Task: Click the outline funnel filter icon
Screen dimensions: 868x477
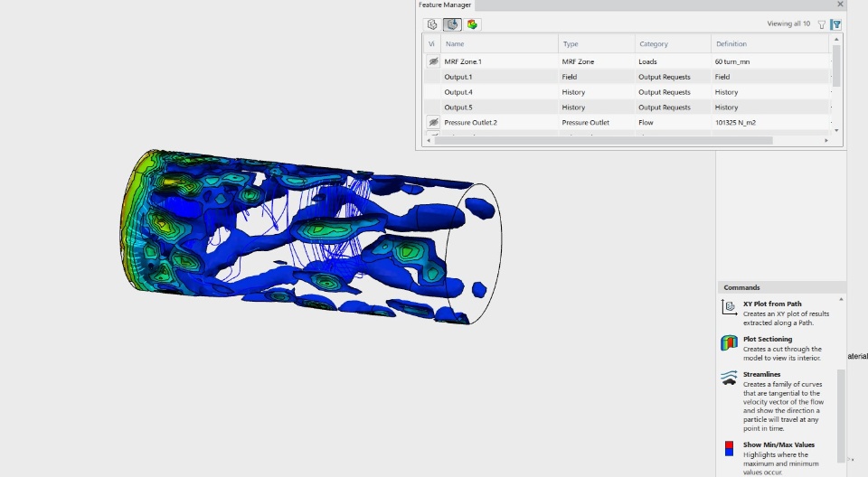Action: (822, 24)
